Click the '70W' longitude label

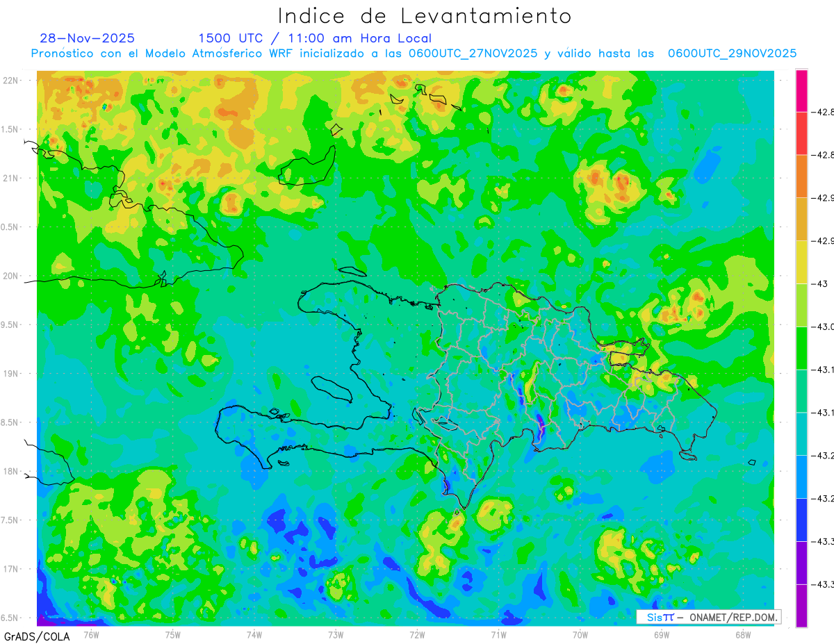[580, 634]
